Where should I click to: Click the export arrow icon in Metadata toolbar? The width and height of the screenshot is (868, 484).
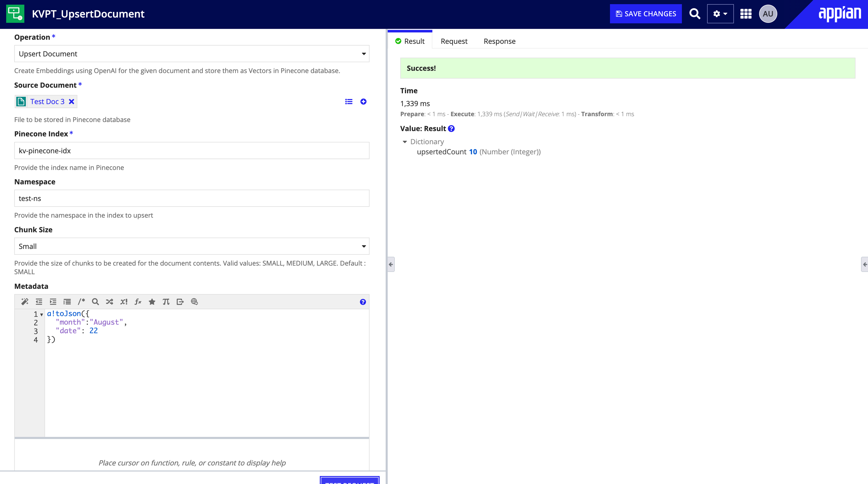tap(180, 302)
